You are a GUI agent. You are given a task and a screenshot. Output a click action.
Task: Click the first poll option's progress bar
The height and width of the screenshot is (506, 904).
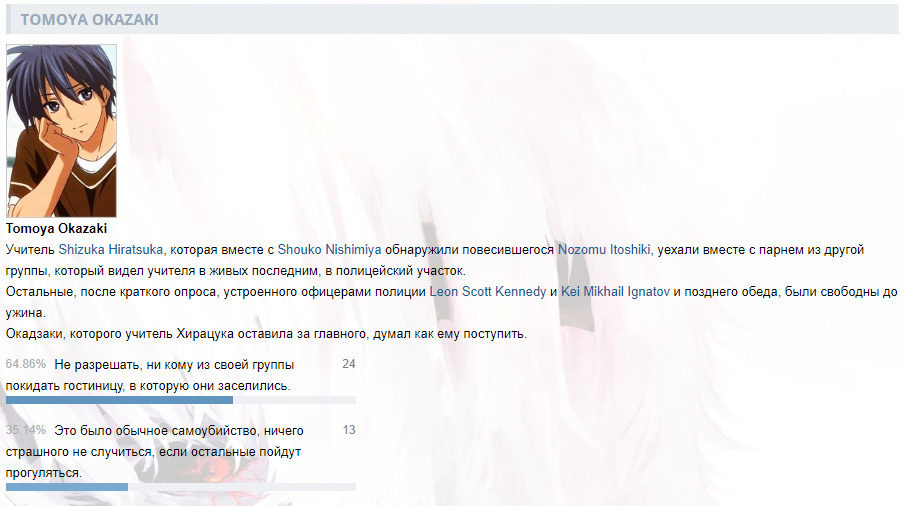tap(180, 400)
